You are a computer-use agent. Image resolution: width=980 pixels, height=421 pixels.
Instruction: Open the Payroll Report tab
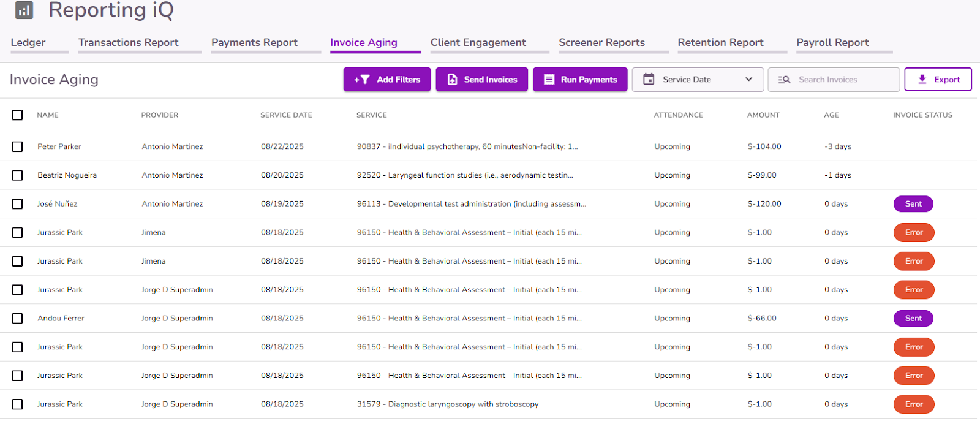pyautogui.click(x=832, y=42)
